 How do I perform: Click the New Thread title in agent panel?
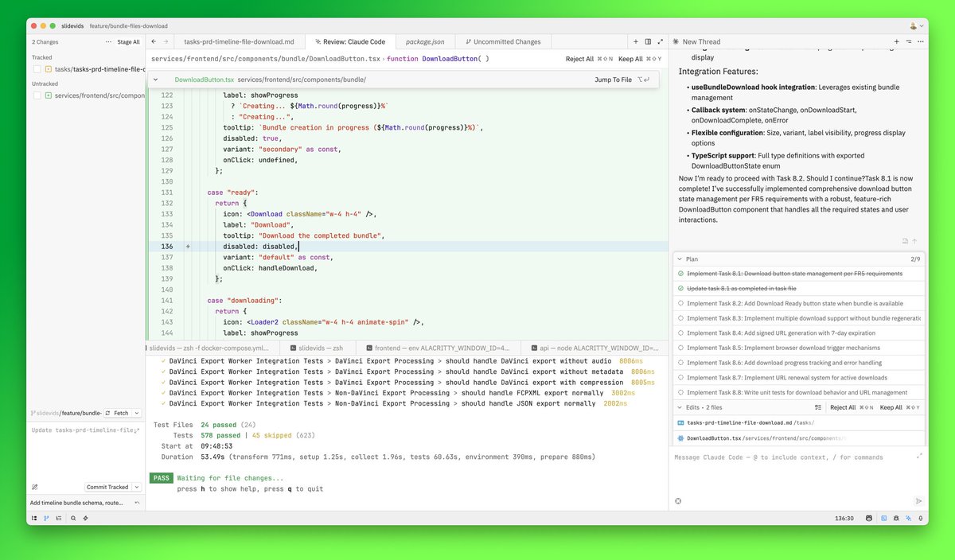[702, 41]
